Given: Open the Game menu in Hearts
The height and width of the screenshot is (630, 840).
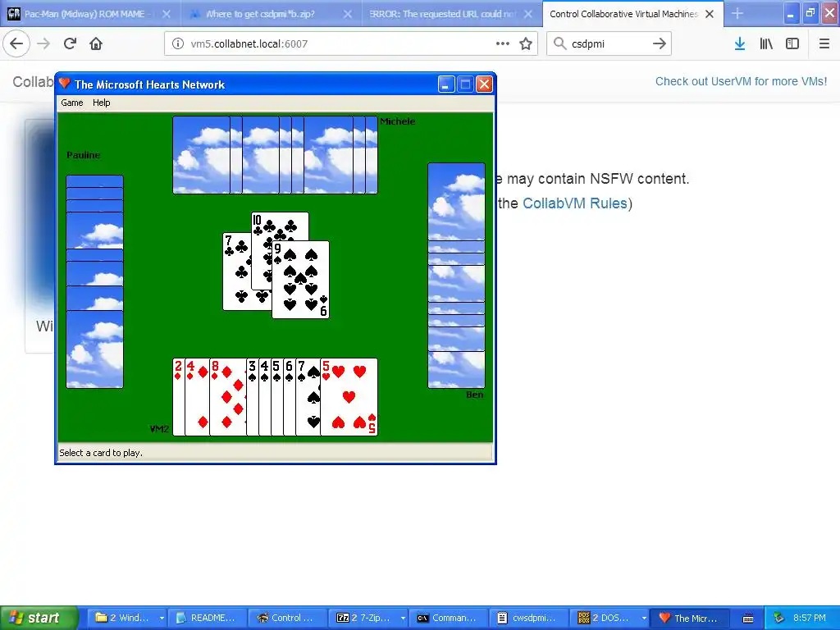Looking at the screenshot, I should point(72,103).
